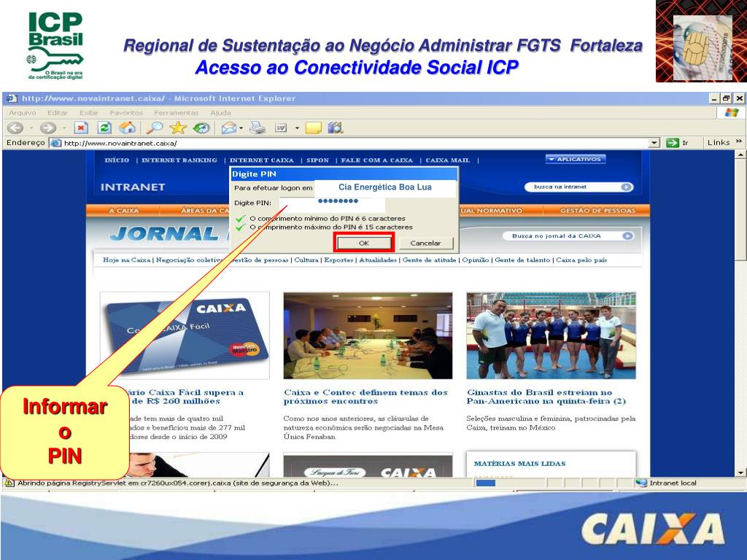Open the INTERNET BANKING link
The width and height of the screenshot is (747, 560).
coord(179,160)
